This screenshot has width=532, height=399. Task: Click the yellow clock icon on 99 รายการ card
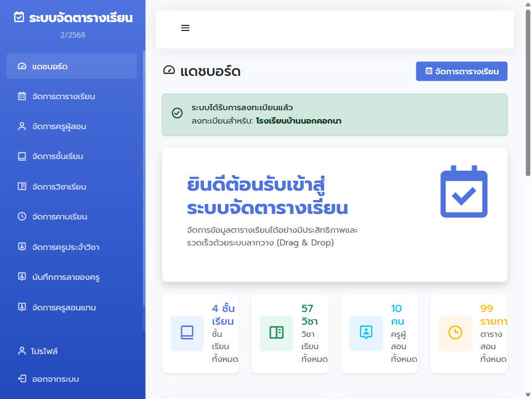coord(455,334)
